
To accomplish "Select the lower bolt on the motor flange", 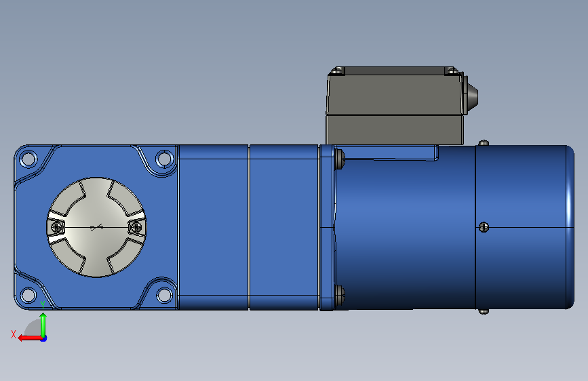I will [x=340, y=295].
